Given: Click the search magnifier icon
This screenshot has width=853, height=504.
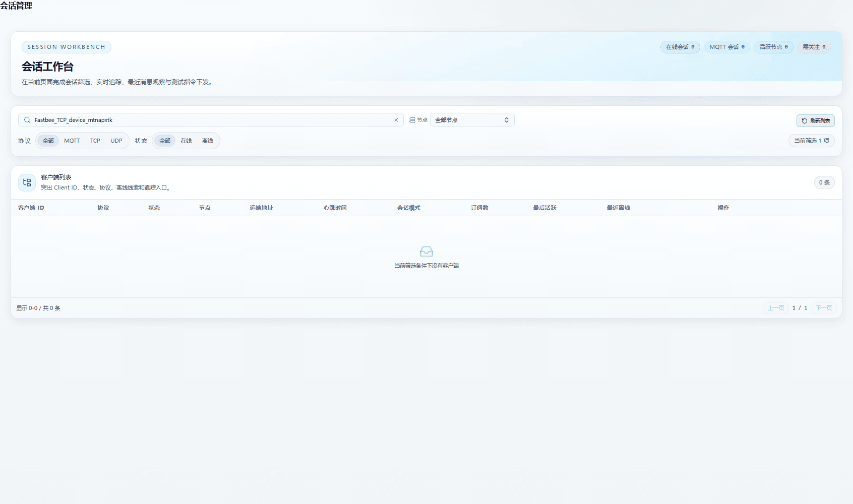Looking at the screenshot, I should point(27,120).
